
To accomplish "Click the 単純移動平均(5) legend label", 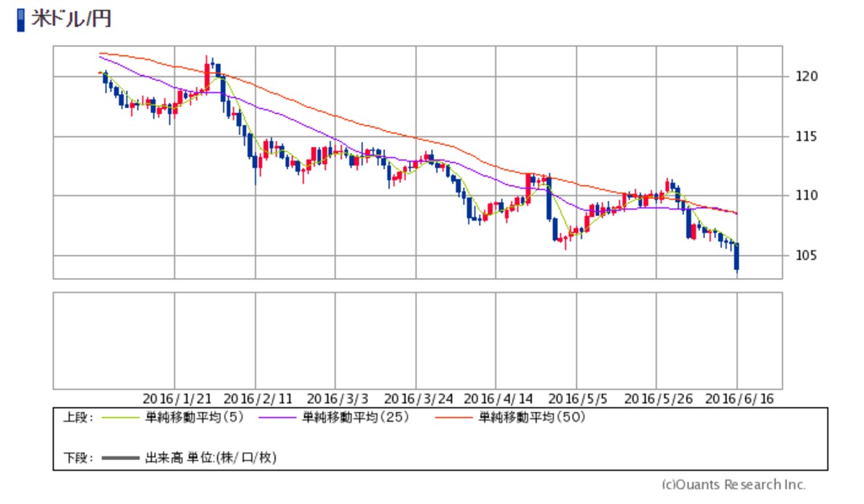I will (195, 417).
